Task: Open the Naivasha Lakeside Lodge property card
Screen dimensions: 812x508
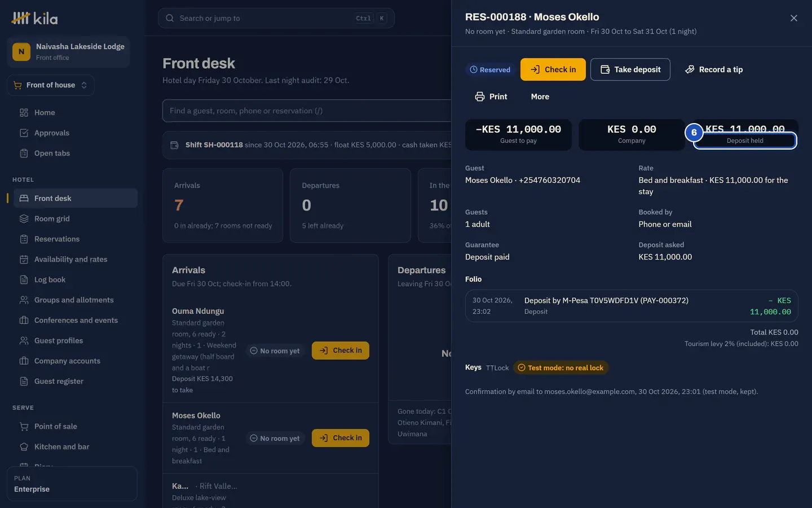Action: pos(68,52)
